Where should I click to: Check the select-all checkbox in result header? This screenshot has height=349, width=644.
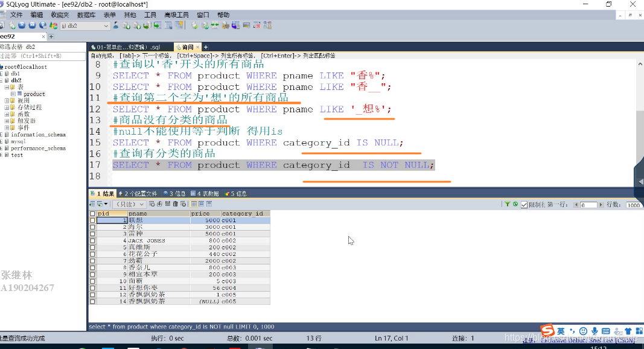[92, 214]
